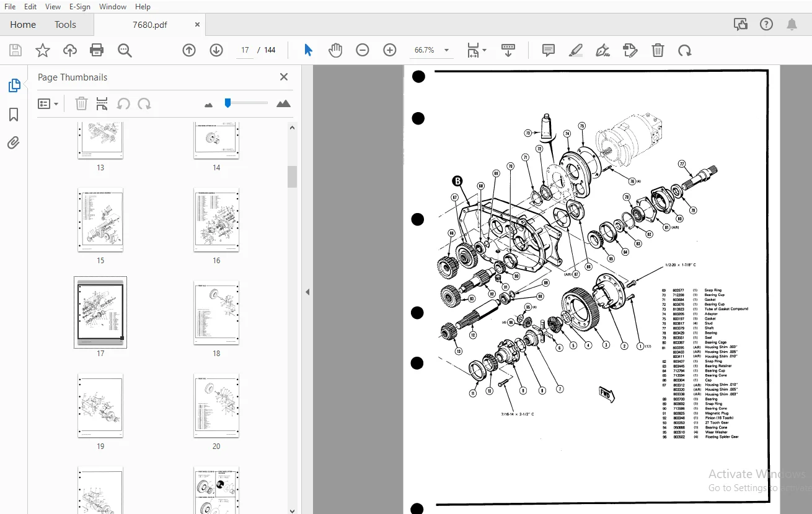Add a comment with the speech bubble
812x514 pixels.
coord(549,50)
